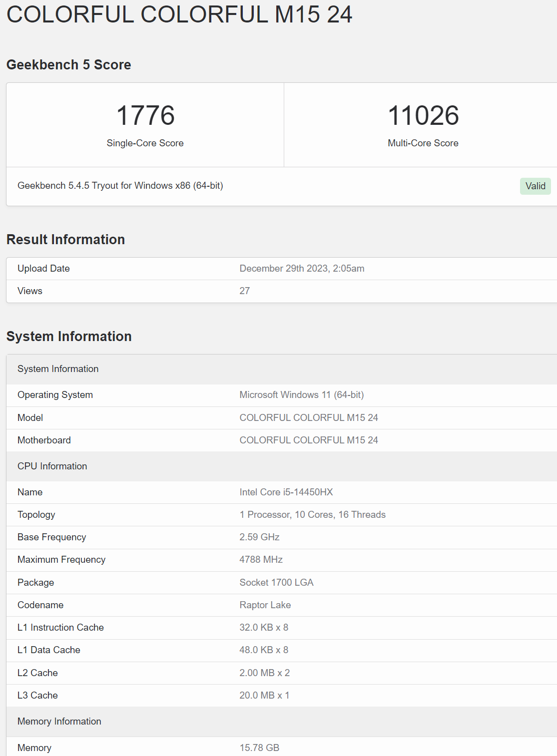
Task: Click the large System Information section heading
Action: coord(69,337)
